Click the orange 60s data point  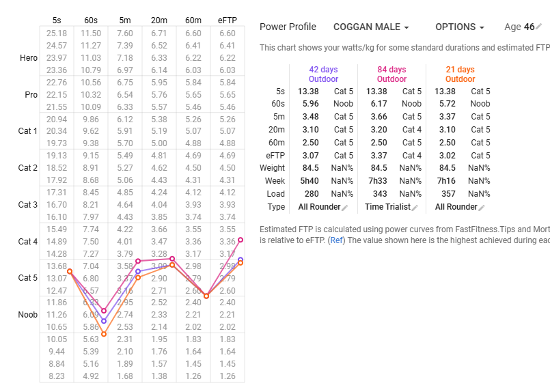coord(104,334)
